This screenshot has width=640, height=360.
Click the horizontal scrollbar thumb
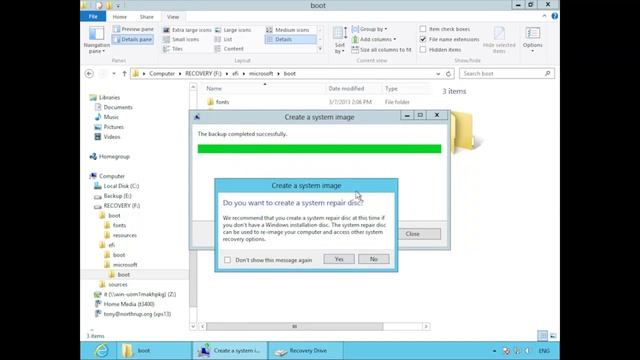click(295, 326)
